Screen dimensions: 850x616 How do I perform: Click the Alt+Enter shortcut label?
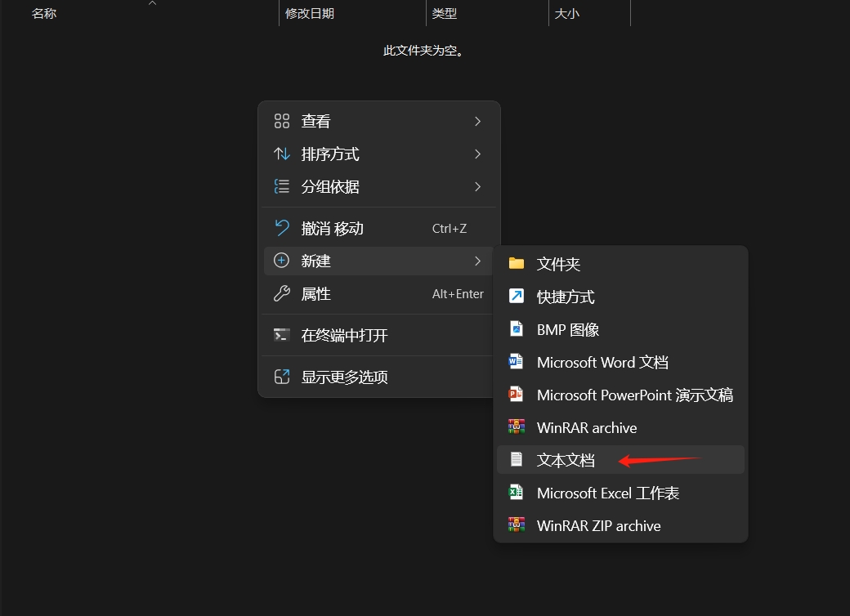(x=458, y=293)
